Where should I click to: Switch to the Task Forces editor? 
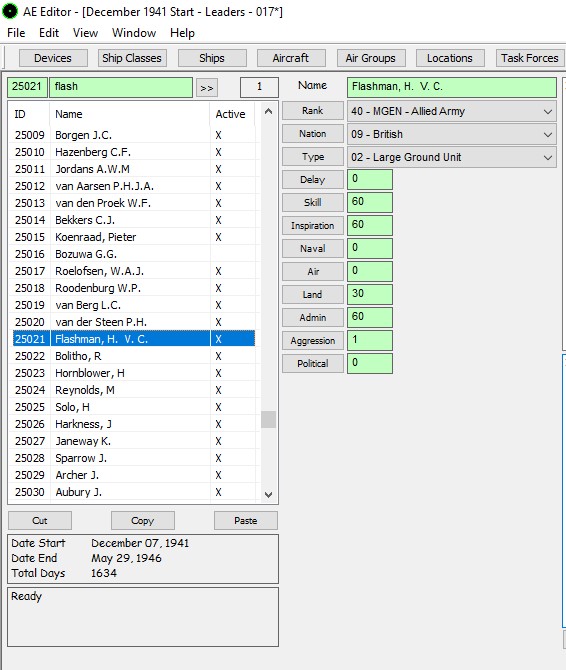click(x=530, y=58)
